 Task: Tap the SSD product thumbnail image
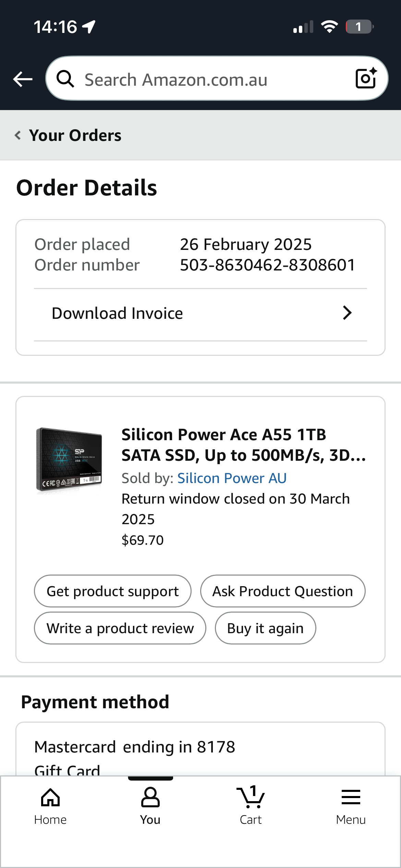69,459
